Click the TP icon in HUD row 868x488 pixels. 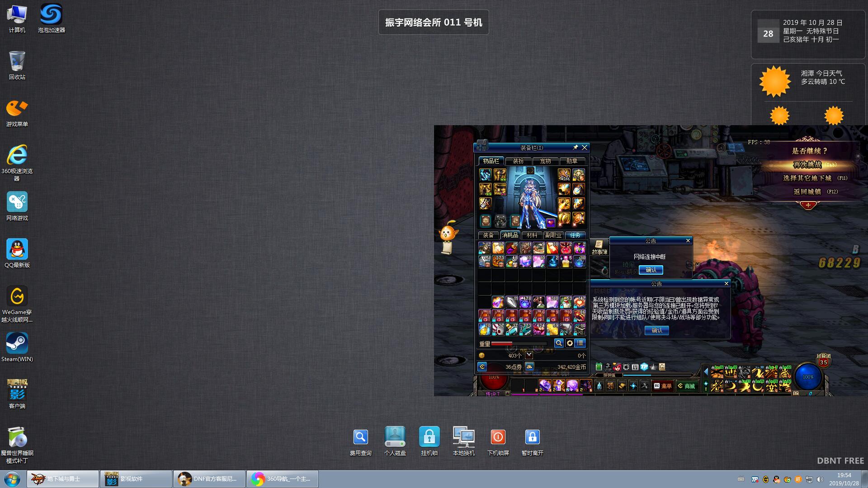pyautogui.click(x=644, y=366)
